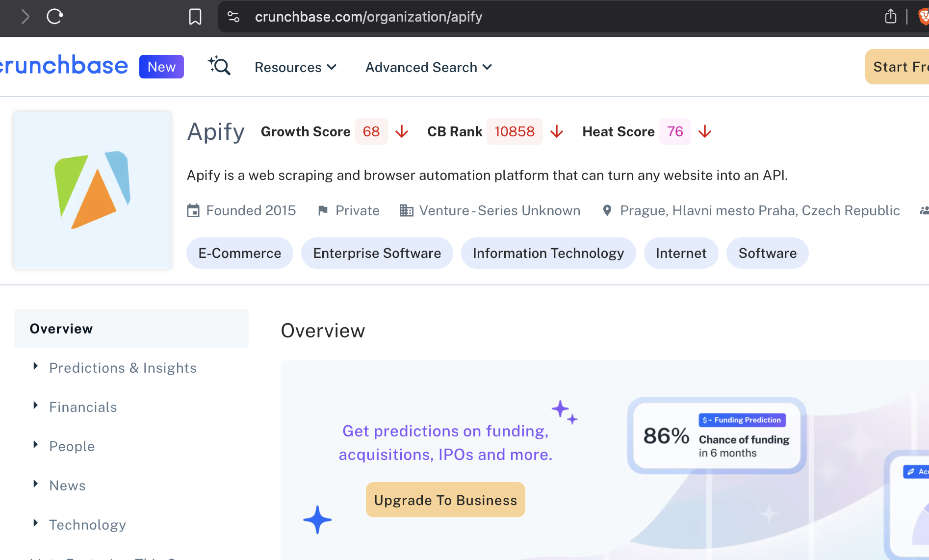Viewport: 929px width, 560px height.
Task: Click the Private status text
Action: point(358,211)
